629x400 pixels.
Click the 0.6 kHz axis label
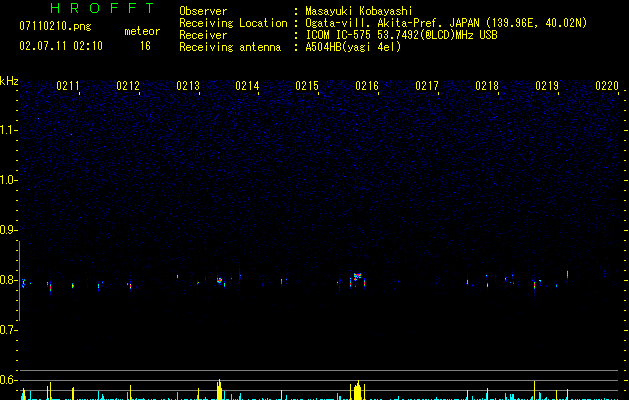click(x=8, y=380)
